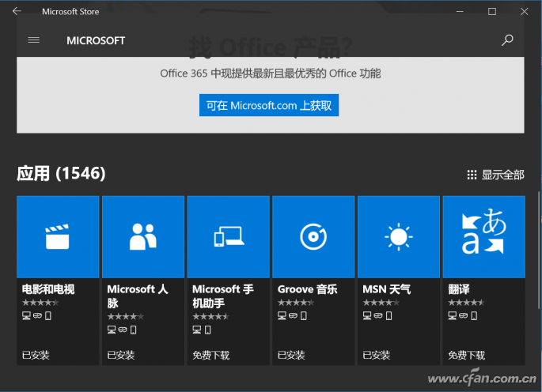Click the star rating of 翻译
The height and width of the screenshot is (392, 542).
coord(466,303)
